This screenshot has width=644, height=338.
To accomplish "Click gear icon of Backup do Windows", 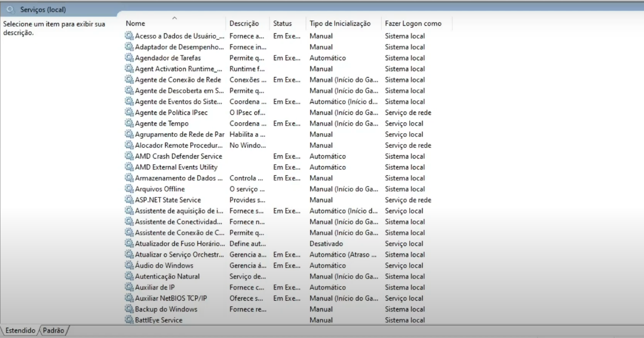I will (x=129, y=309).
